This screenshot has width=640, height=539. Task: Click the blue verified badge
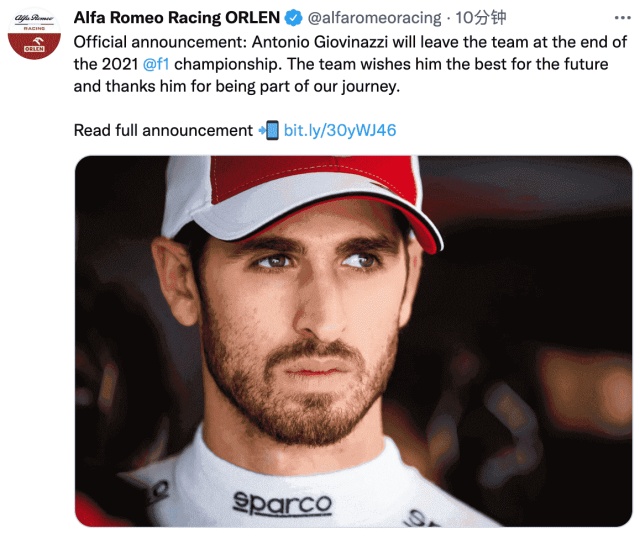pos(293,17)
